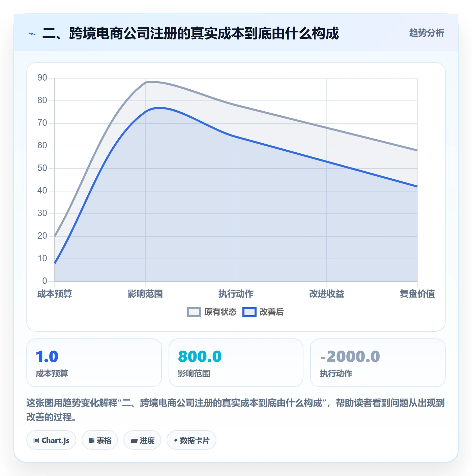The width and height of the screenshot is (472, 476).
Task: Click the -2000.0 value in the third stat card
Action: click(350, 357)
